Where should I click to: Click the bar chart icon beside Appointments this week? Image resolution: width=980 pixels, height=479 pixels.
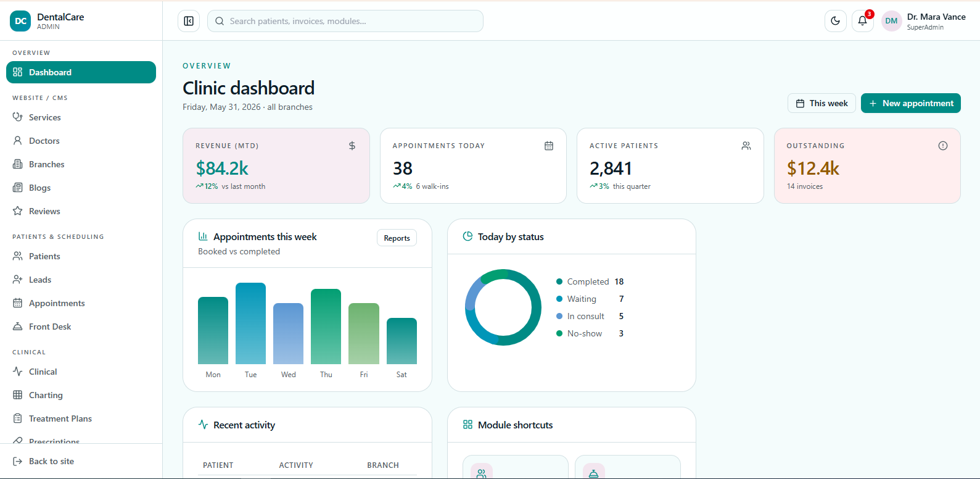pos(203,236)
